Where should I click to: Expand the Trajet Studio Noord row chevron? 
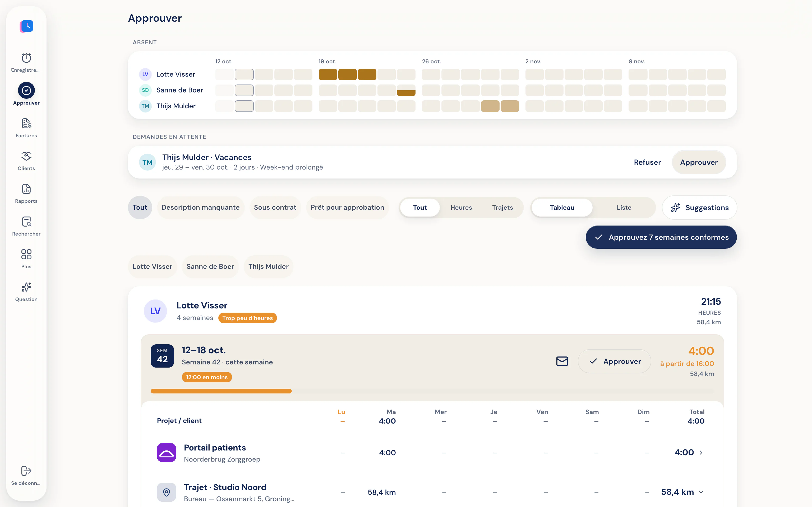point(701,492)
